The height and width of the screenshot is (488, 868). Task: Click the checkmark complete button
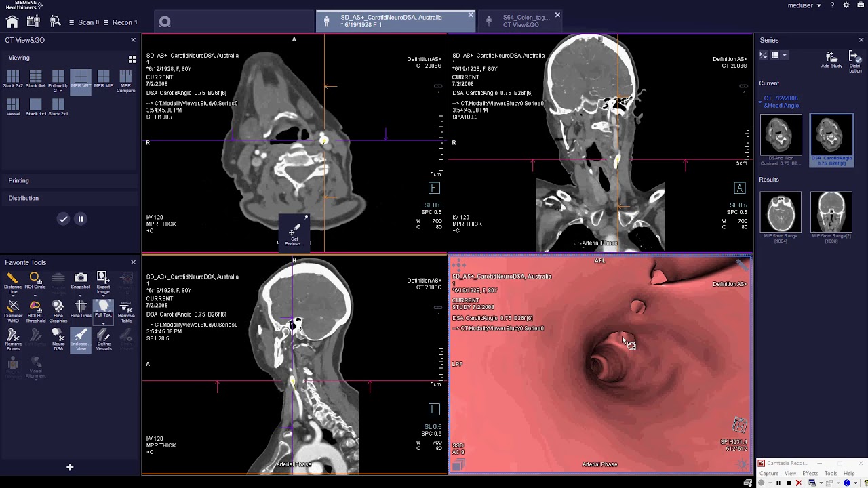pos(63,219)
